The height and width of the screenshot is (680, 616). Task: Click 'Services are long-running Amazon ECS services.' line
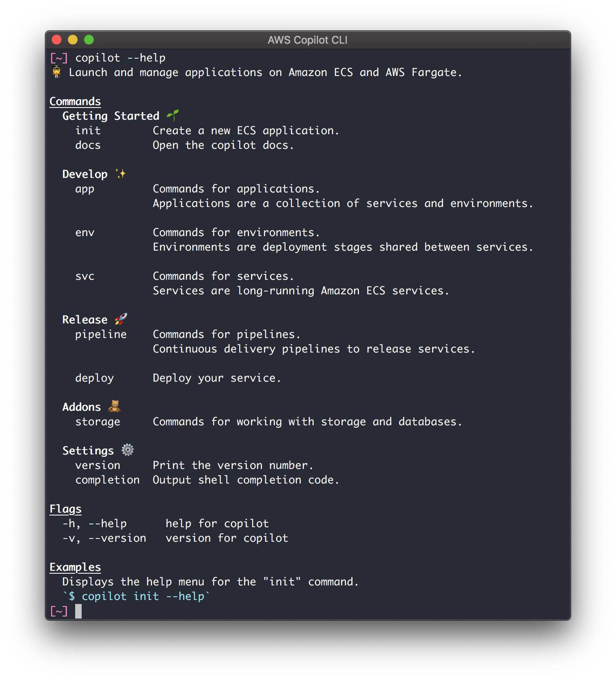(x=301, y=291)
